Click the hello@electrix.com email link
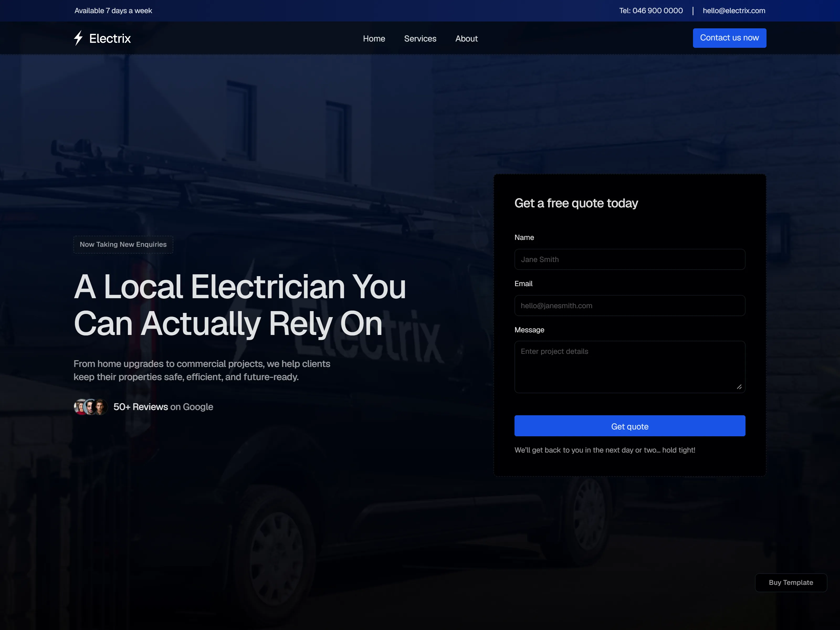This screenshot has width=840, height=630. [734, 11]
